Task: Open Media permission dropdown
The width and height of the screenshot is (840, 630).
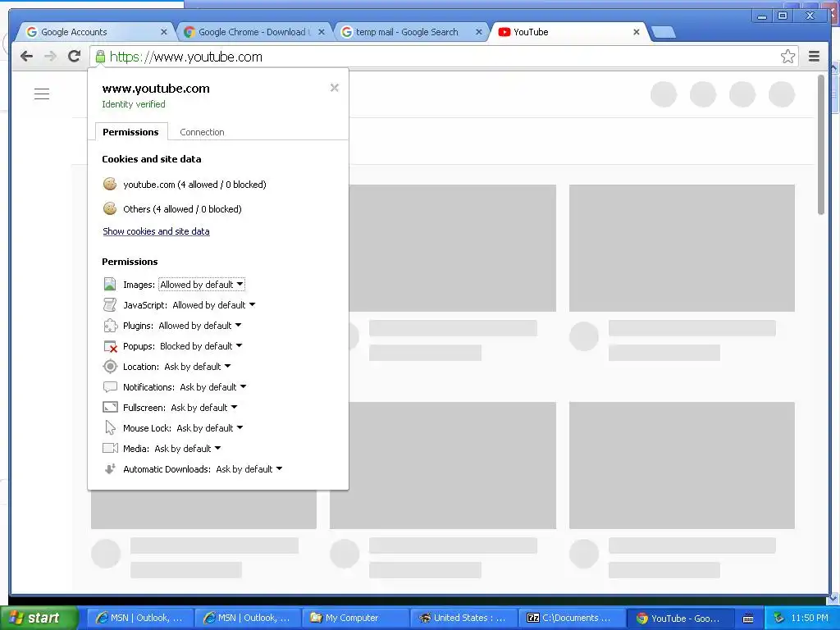Action: [x=188, y=449]
